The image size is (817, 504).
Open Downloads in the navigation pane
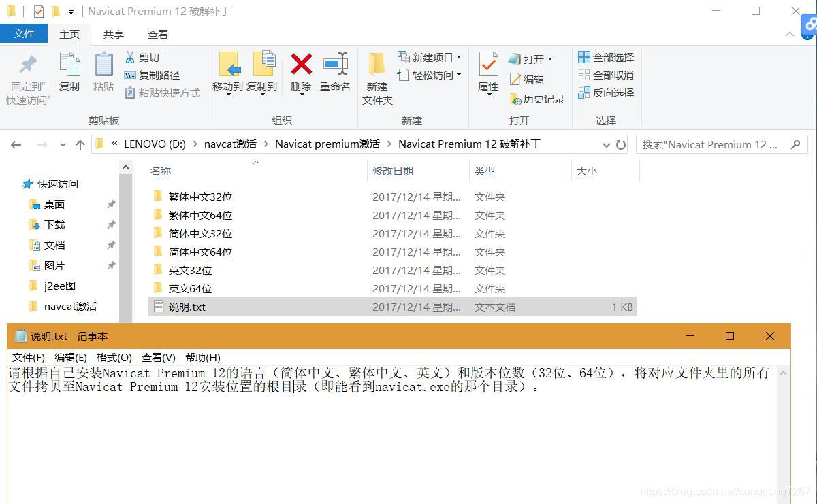(x=48, y=224)
